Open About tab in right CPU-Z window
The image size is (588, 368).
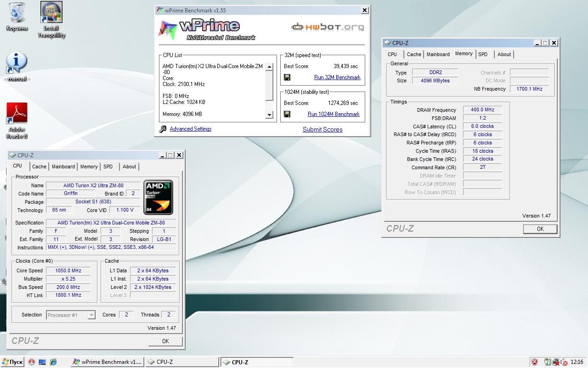[504, 54]
